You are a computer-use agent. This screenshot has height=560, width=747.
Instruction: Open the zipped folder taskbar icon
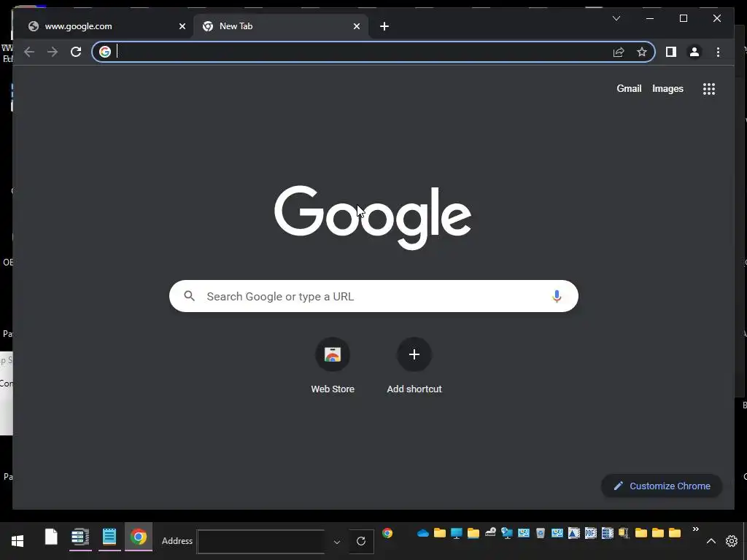coord(624,533)
